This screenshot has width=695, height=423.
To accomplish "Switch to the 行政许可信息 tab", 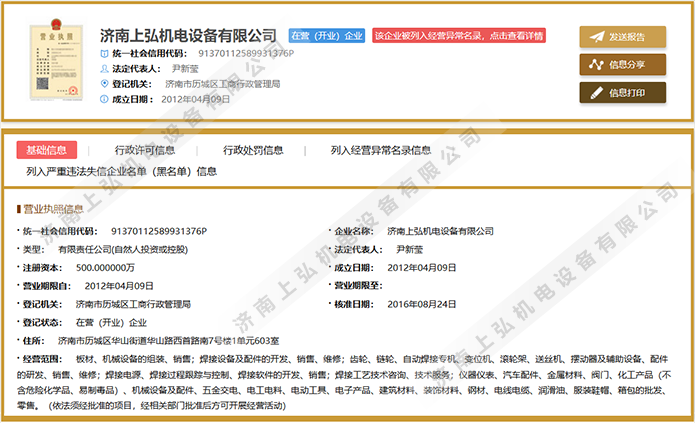I will (145, 150).
